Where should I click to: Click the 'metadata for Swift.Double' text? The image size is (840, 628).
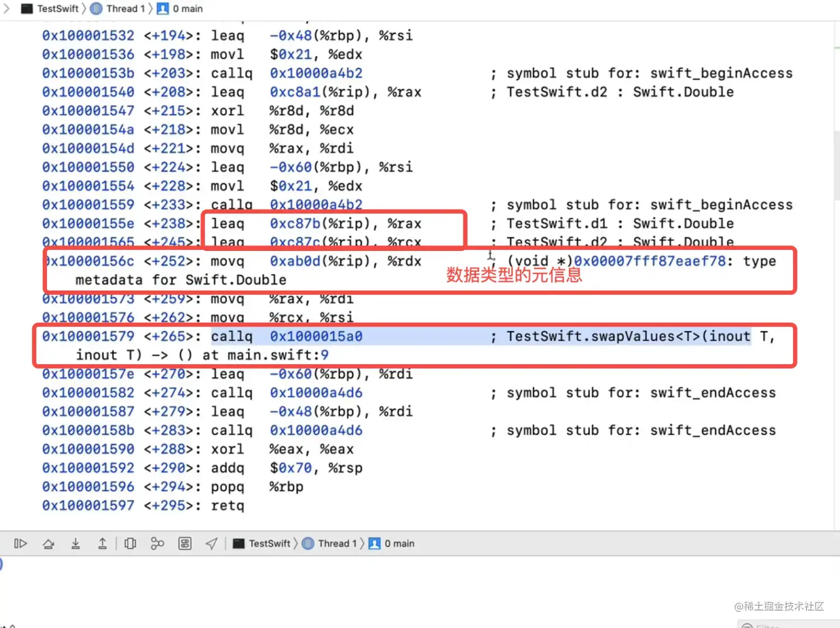pos(181,280)
